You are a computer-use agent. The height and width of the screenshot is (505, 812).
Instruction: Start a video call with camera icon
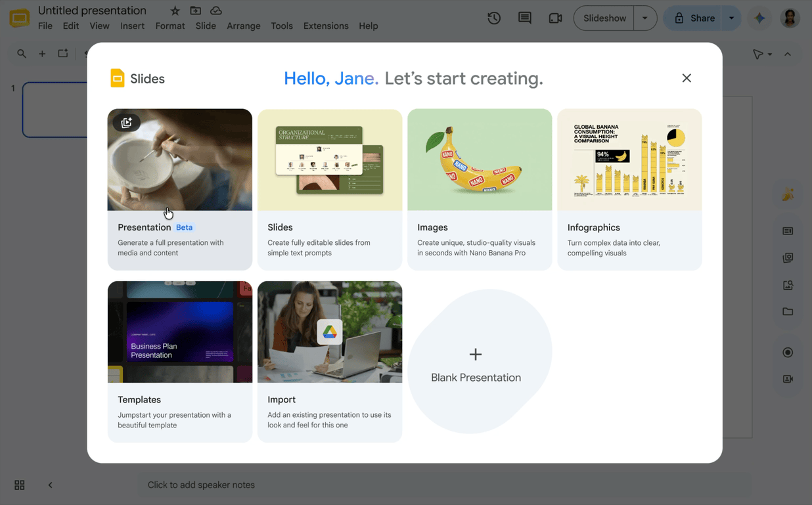tap(555, 18)
